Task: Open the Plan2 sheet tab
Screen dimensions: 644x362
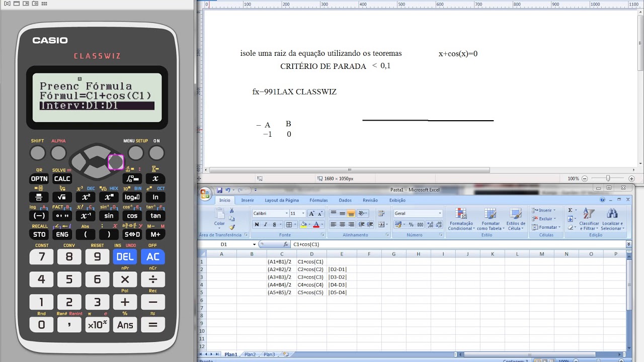Action: pos(250,354)
